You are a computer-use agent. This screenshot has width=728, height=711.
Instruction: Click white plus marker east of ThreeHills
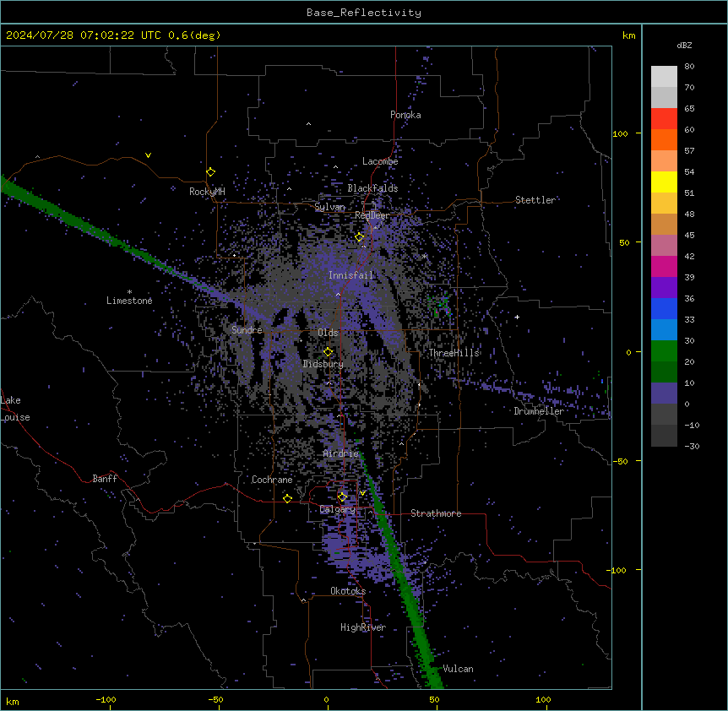pyautogui.click(x=517, y=317)
